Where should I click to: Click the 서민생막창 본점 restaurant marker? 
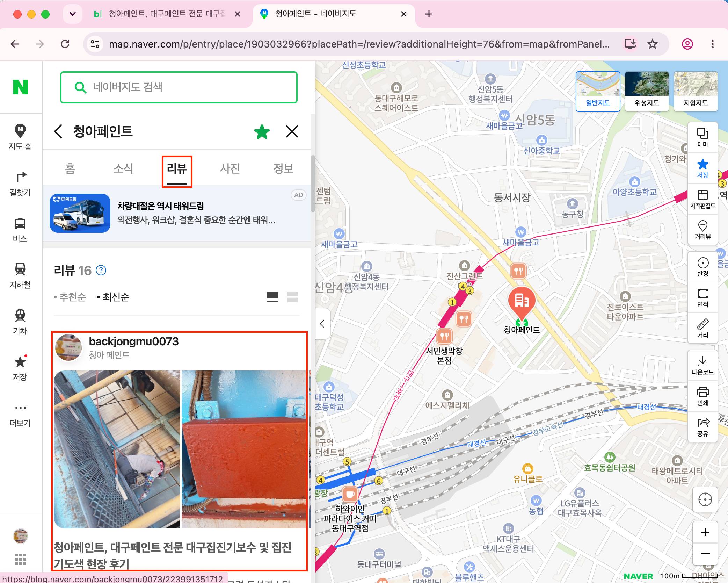coord(444,336)
